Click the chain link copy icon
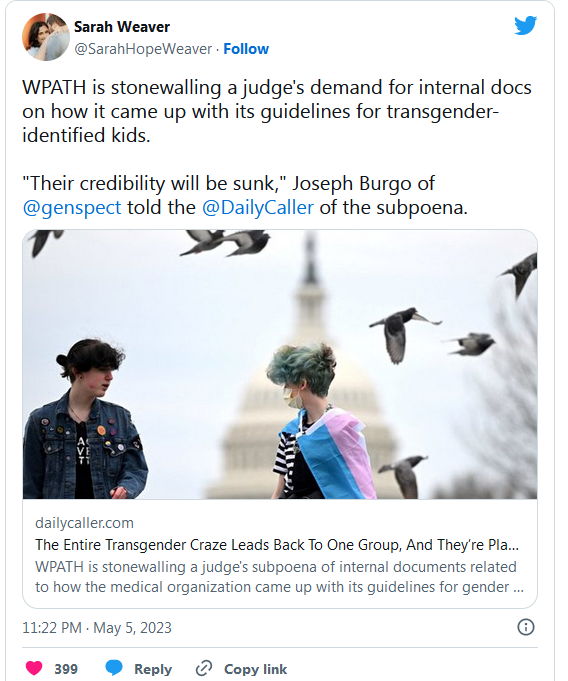This screenshot has height=681, width=568. 204,668
